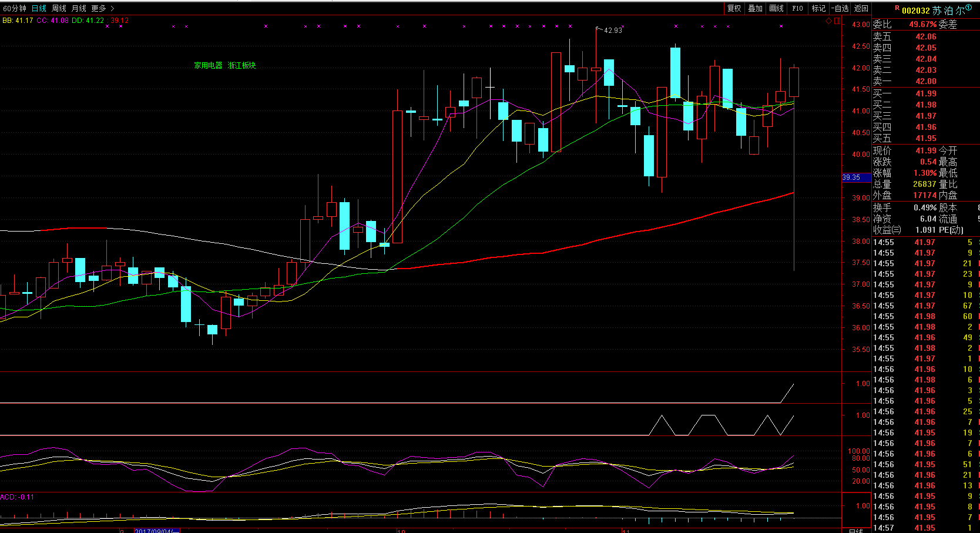Click the red split-panel icon above price axis
The width and height of the screenshot is (980, 533).
coord(837,21)
